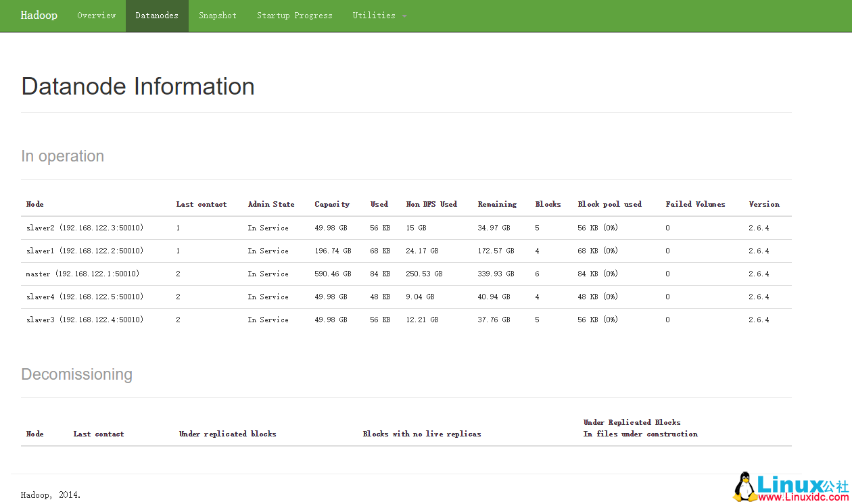The width and height of the screenshot is (852, 504).
Task: Click the Node column header
Action: (x=34, y=204)
